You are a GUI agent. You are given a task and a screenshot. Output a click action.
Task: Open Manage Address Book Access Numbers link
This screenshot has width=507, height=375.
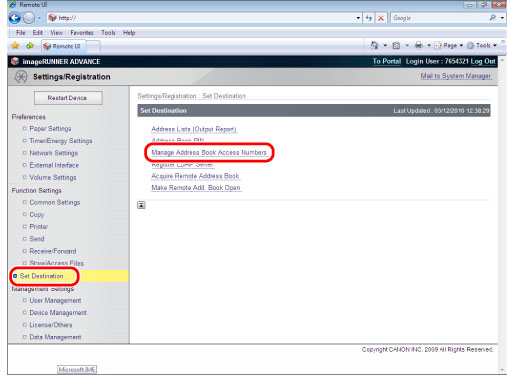click(x=209, y=152)
